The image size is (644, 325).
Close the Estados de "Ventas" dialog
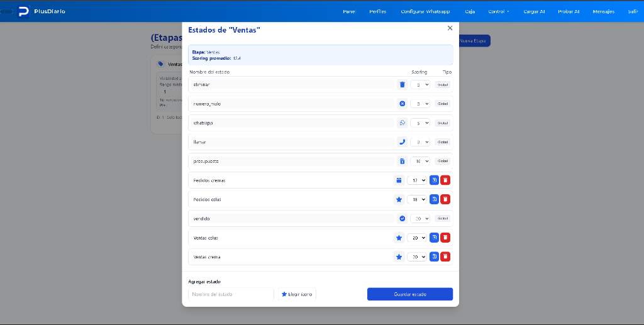tap(450, 28)
